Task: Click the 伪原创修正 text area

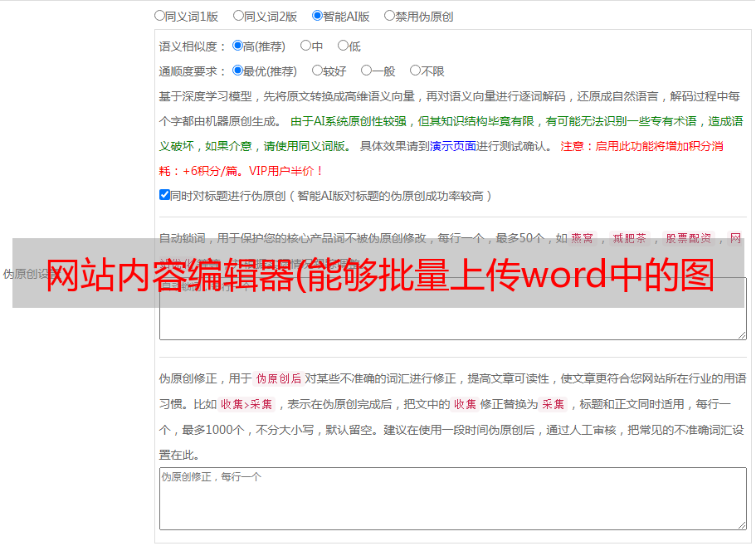Action: [453, 499]
